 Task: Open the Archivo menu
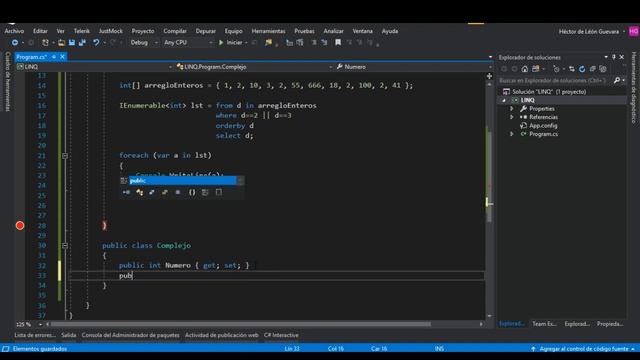pyautogui.click(x=14, y=31)
